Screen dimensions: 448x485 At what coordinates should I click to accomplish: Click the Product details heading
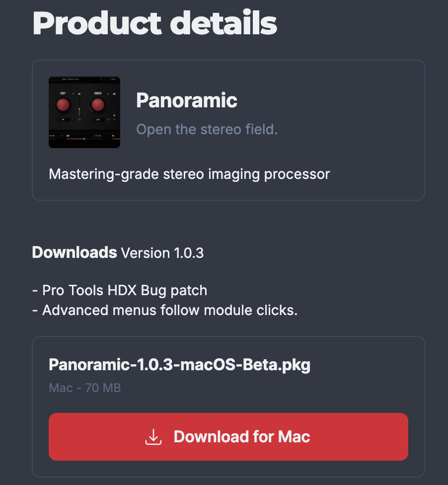pyautogui.click(x=154, y=23)
